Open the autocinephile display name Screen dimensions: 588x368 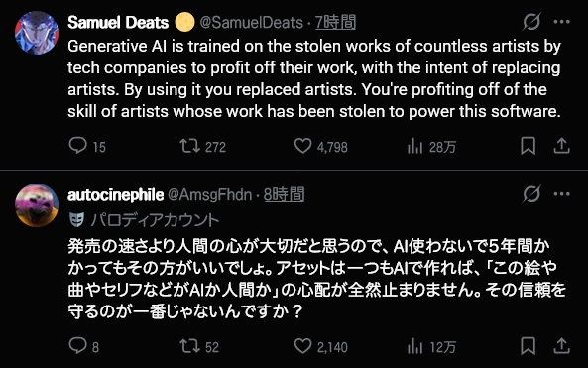[115, 195]
